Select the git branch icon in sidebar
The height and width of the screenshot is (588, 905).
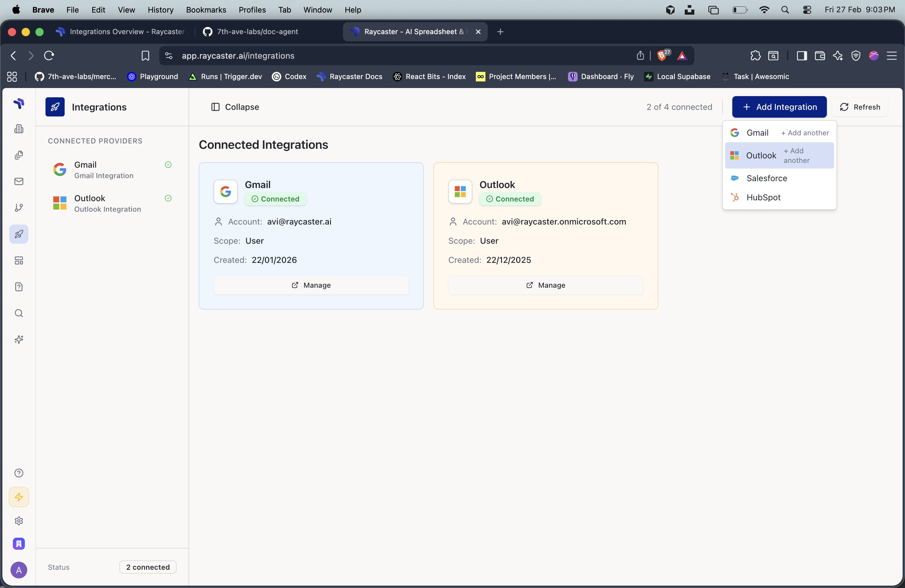[x=19, y=208]
